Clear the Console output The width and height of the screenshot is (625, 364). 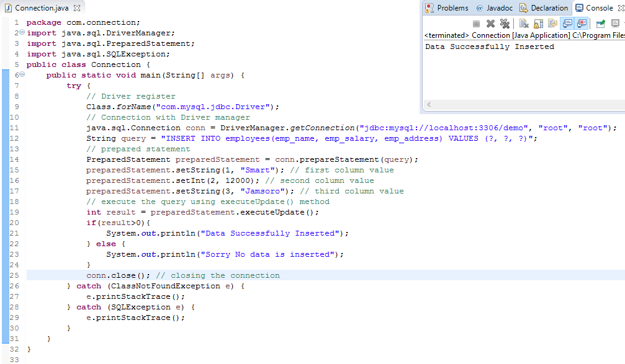coord(523,23)
